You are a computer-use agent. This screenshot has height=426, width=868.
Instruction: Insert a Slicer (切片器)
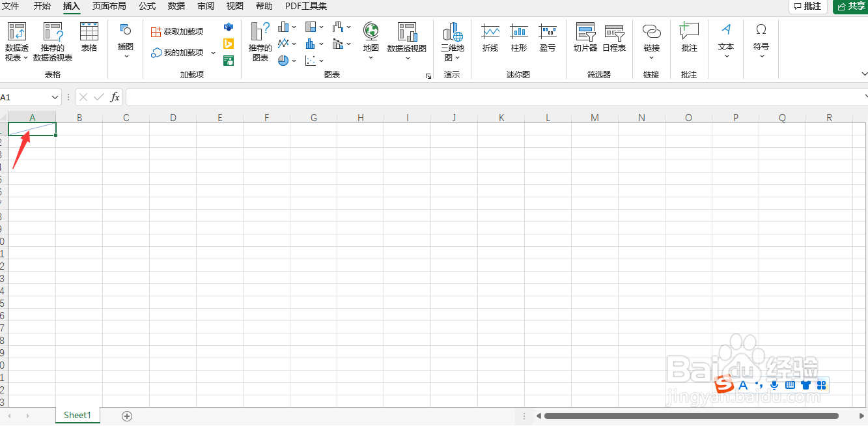[x=585, y=38]
